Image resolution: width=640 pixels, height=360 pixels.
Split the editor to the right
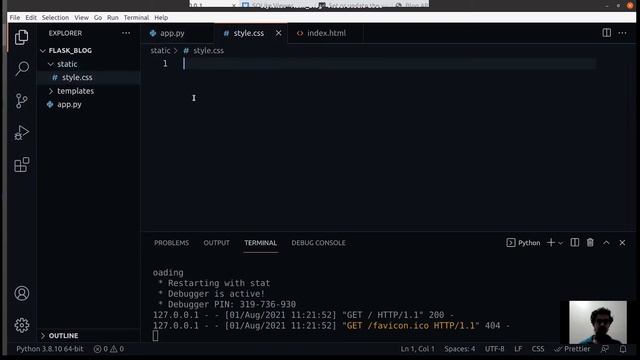coord(607,33)
